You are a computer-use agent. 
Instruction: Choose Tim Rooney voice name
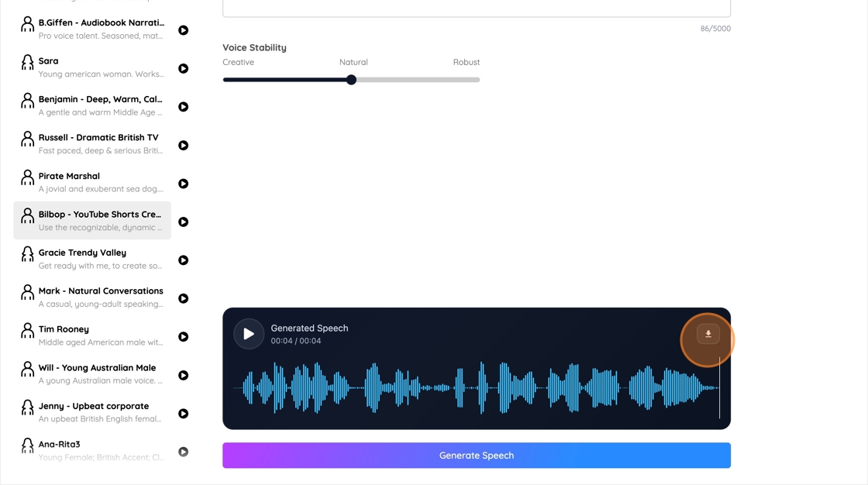(64, 329)
